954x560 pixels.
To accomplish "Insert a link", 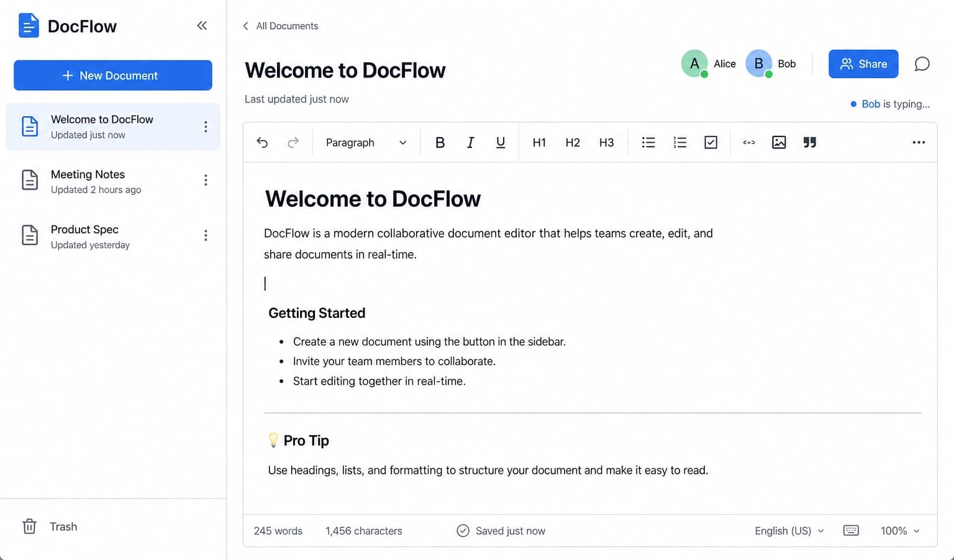I will click(x=749, y=142).
